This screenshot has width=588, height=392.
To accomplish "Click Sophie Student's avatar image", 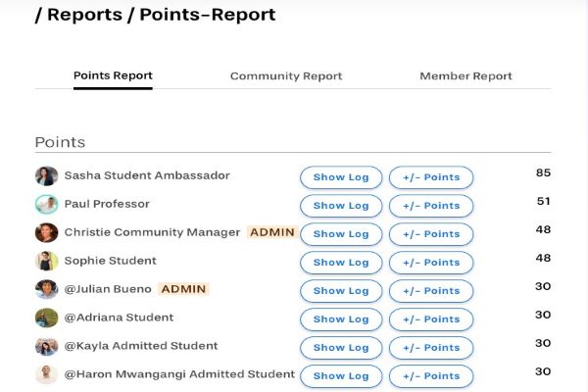I will [46, 262].
